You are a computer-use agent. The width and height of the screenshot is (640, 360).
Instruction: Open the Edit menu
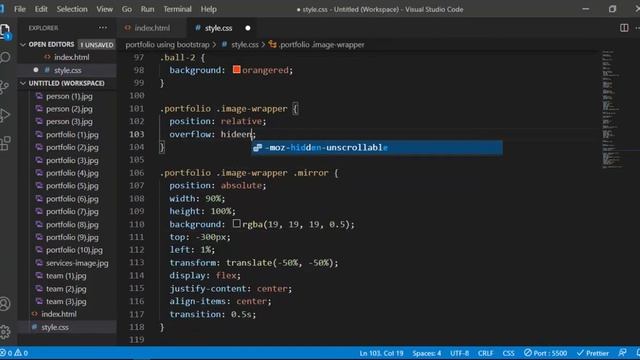41,9
